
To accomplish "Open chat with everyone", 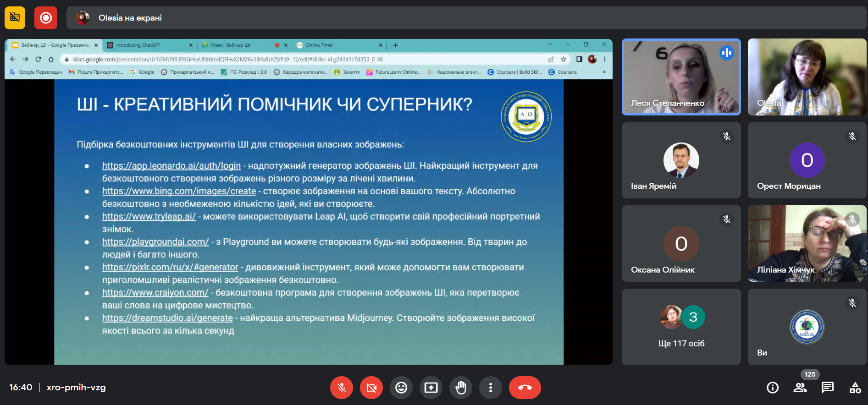I will click(x=828, y=388).
